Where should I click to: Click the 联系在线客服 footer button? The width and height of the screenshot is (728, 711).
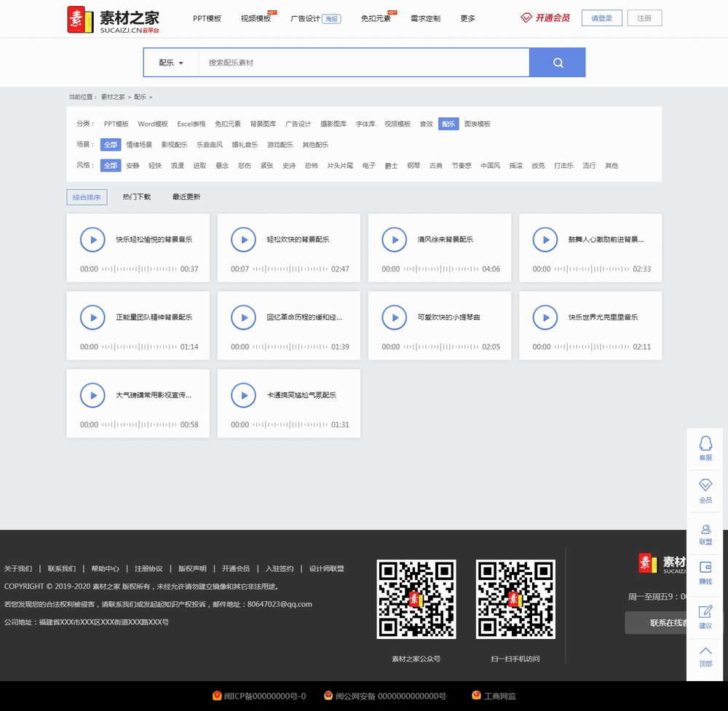[x=656, y=623]
